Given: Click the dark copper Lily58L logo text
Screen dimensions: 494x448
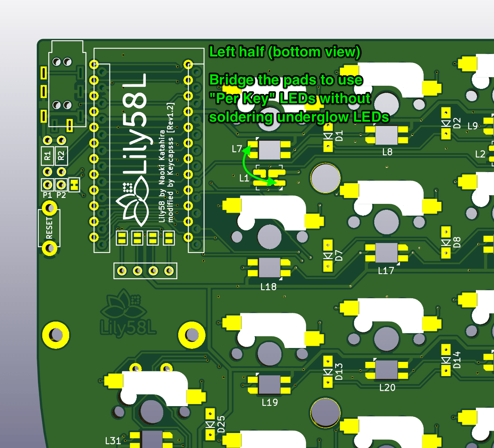Looking at the screenshot, I should click(128, 328).
